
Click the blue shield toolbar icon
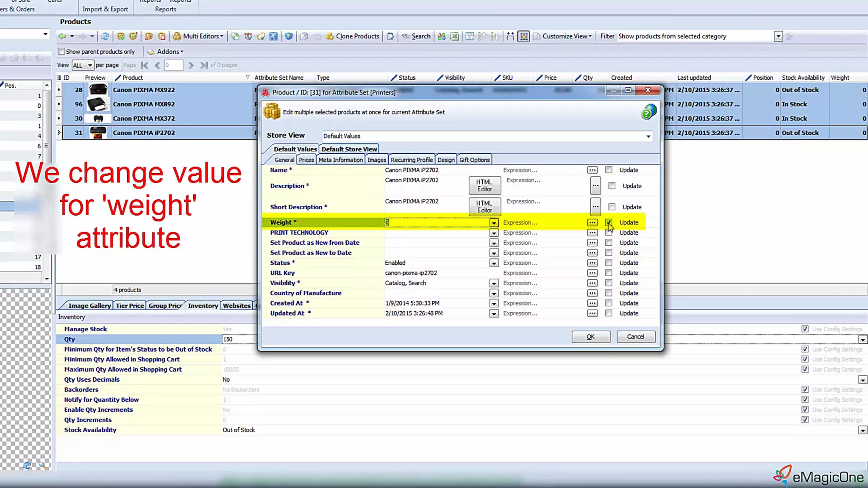(x=289, y=36)
